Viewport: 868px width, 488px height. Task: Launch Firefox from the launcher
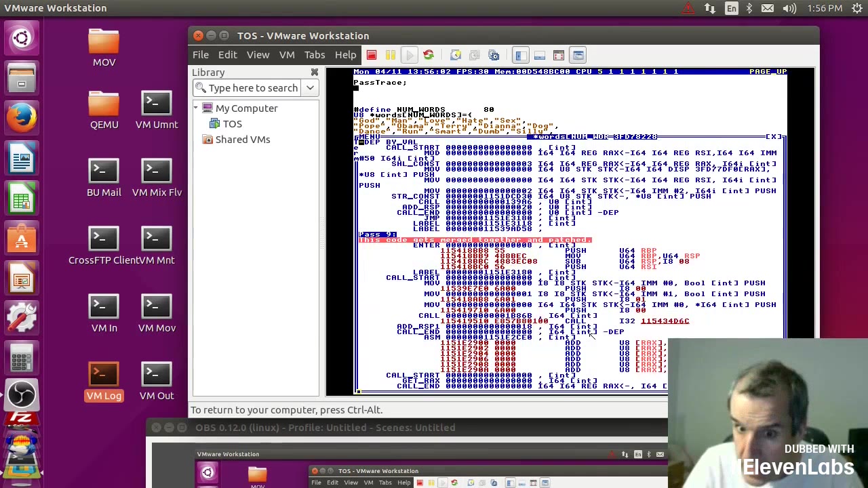[22, 119]
